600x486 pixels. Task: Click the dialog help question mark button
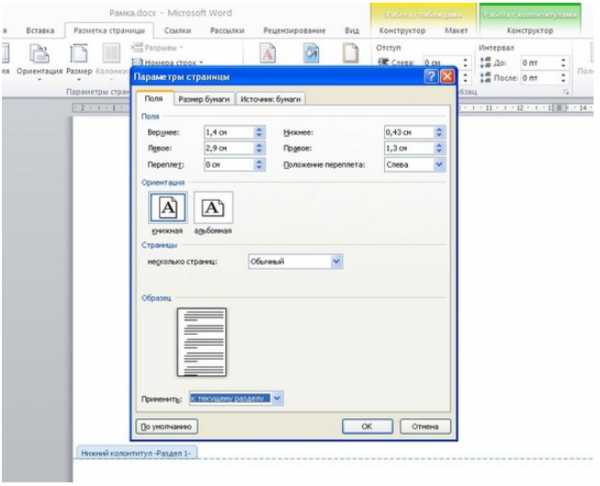431,77
